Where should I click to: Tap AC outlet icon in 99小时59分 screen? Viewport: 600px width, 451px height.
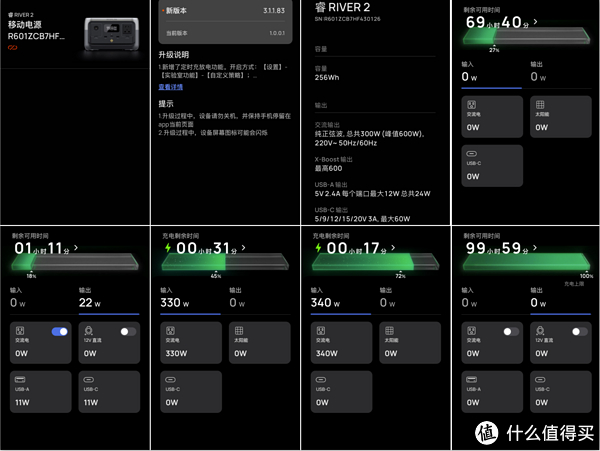[471, 331]
